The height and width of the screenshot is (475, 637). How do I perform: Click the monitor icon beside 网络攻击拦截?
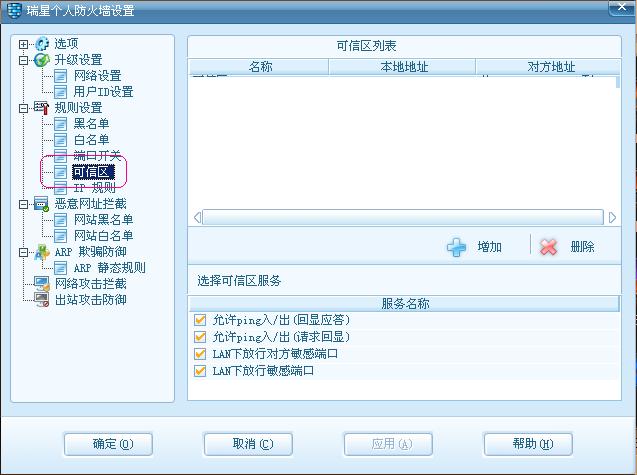point(41,284)
